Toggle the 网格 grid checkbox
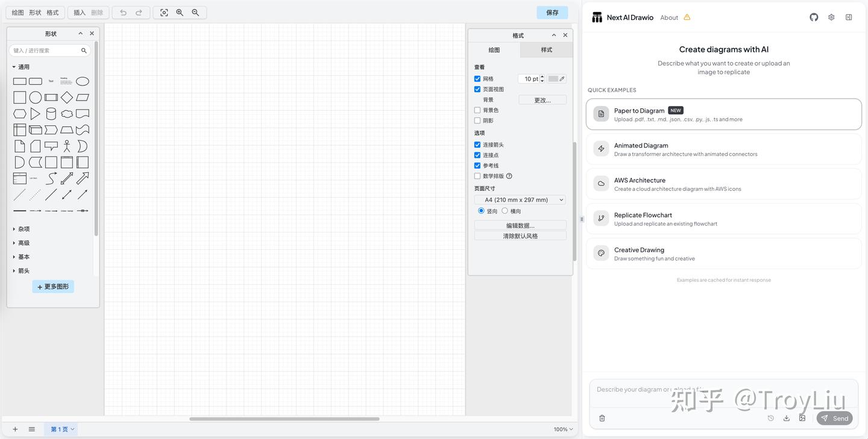Image resolution: width=868 pixels, height=439 pixels. click(477, 79)
